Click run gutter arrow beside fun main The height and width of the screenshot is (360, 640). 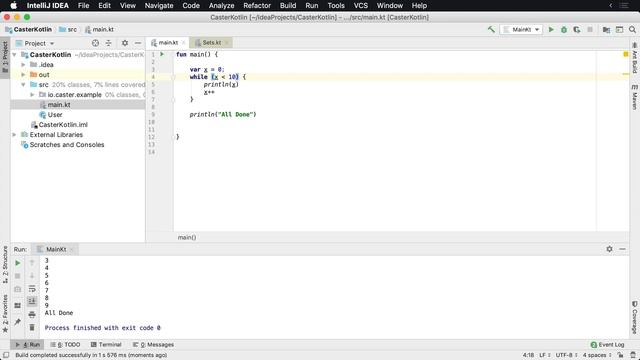click(162, 54)
